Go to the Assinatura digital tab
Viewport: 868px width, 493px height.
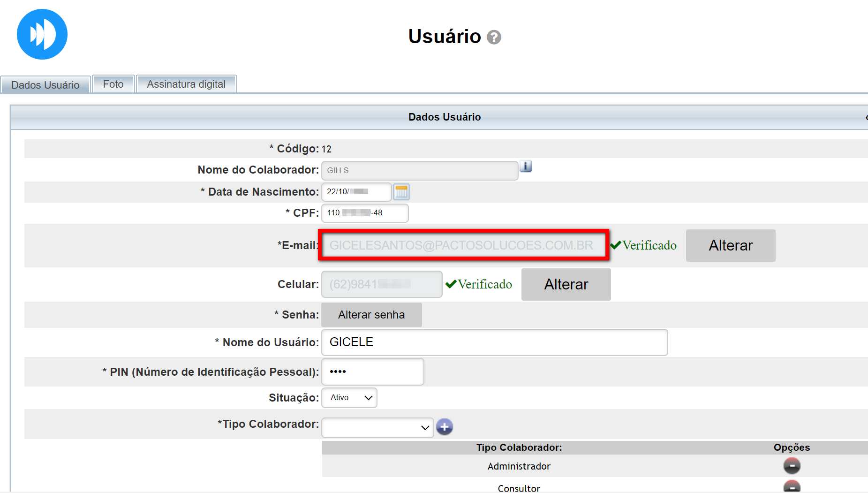[x=186, y=84]
